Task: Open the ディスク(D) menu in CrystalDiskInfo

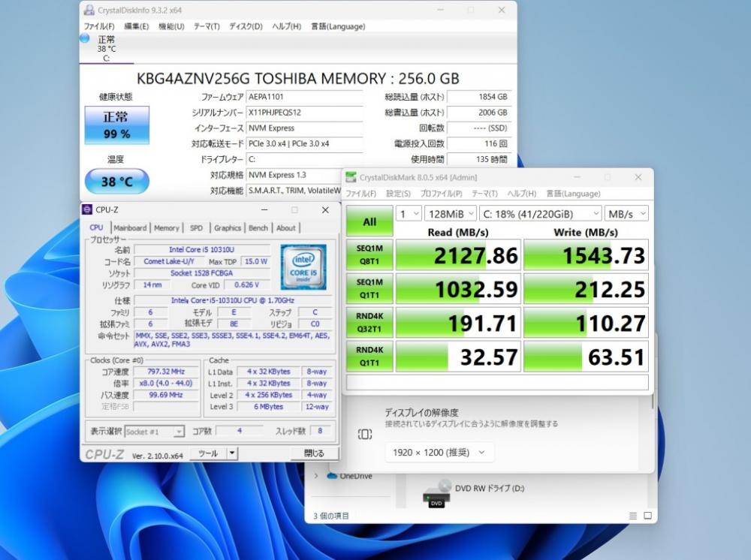Action: [246, 26]
